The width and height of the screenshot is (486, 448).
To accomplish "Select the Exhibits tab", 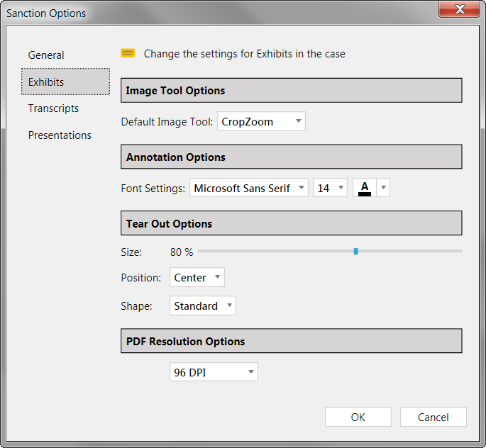I will [65, 82].
